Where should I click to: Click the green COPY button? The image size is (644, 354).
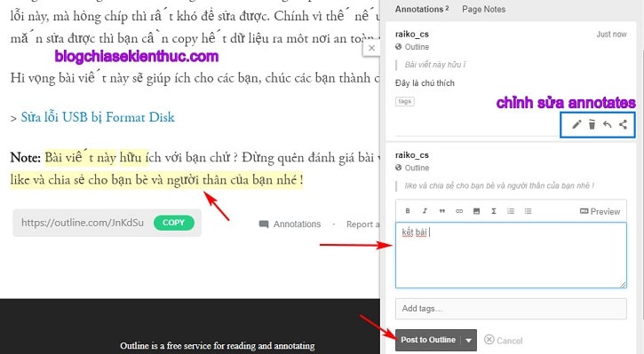click(x=174, y=223)
